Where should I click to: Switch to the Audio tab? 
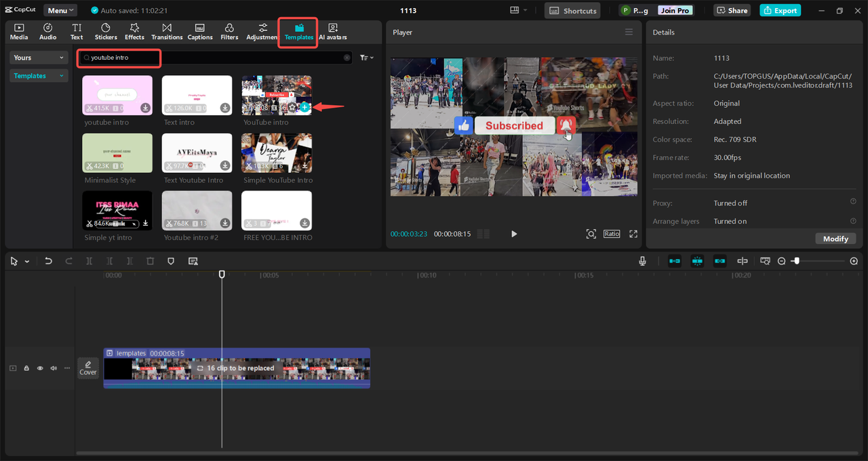[x=48, y=31]
